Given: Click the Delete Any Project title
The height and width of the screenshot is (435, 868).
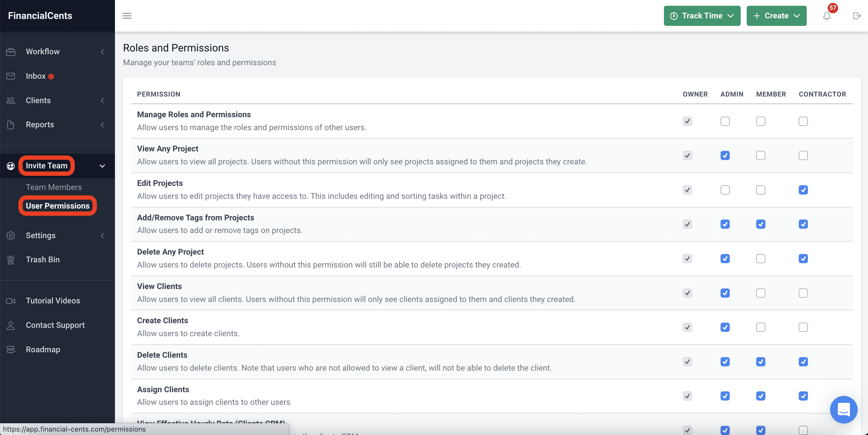Looking at the screenshot, I should (x=170, y=252).
